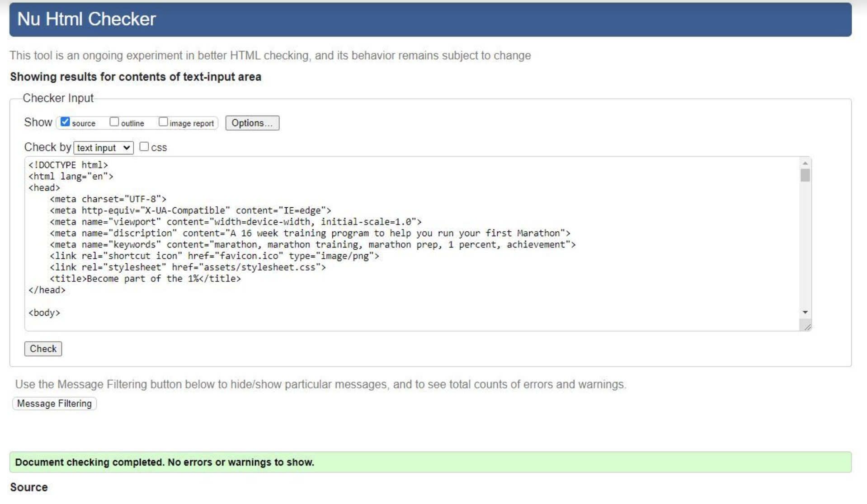Click the Source heading
This screenshot has height=504, width=867.
click(29, 487)
